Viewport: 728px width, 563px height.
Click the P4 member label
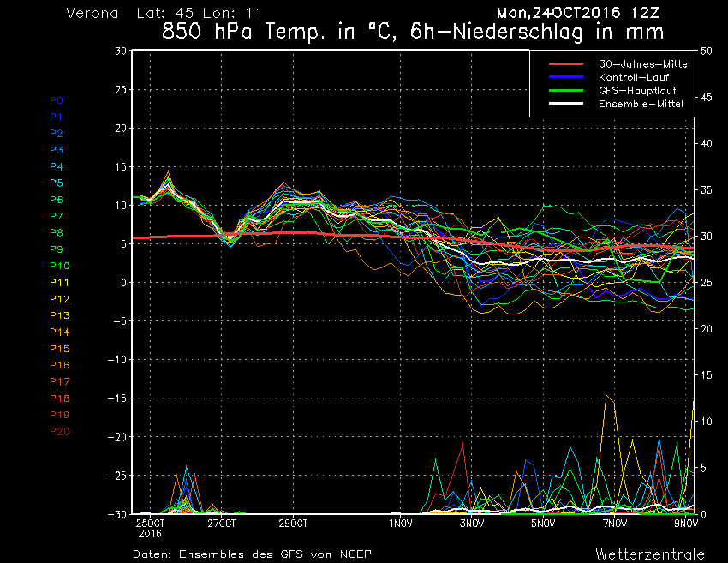pos(57,167)
